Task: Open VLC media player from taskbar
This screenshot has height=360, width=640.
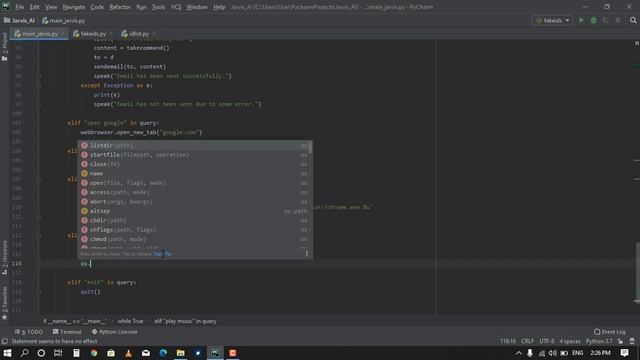Action: click(129, 353)
